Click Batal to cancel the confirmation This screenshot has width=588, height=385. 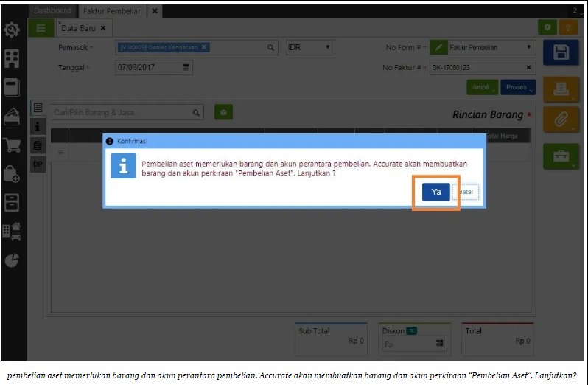[x=466, y=192]
